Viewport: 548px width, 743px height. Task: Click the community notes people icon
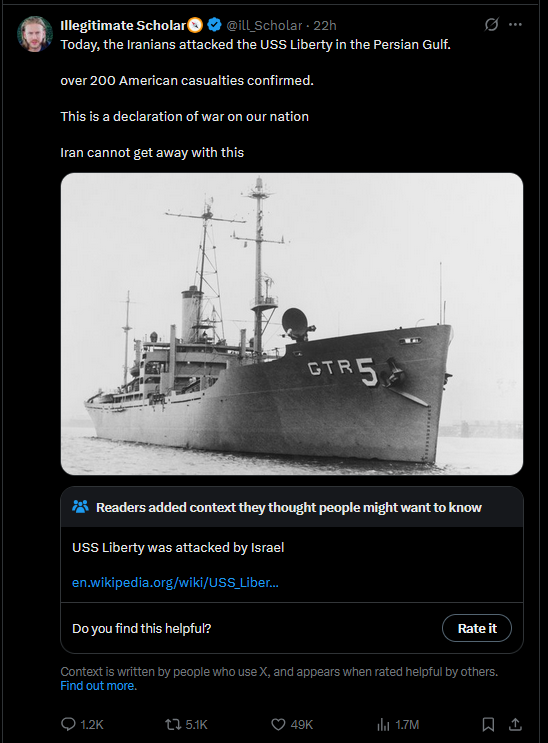[80, 507]
